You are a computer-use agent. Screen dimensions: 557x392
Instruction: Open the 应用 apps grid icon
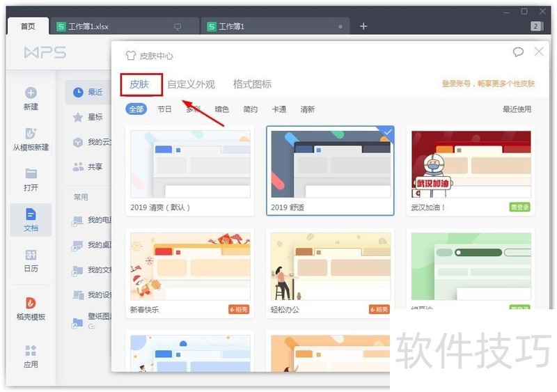tap(31, 350)
